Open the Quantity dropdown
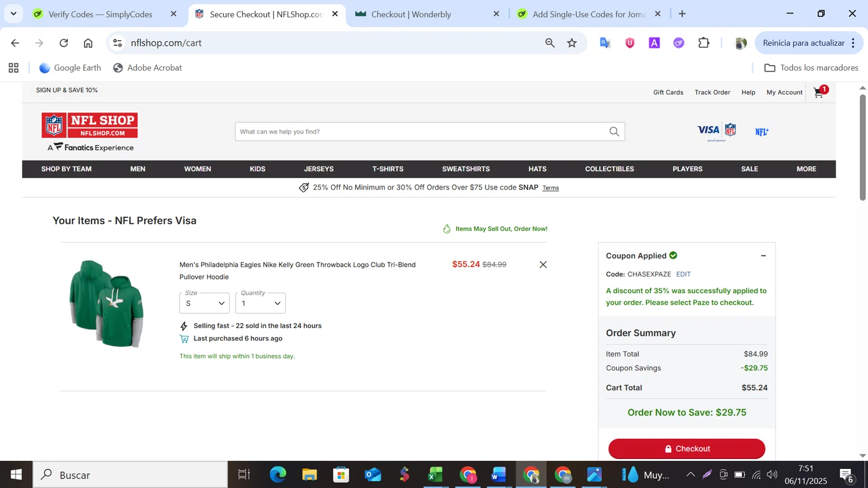This screenshot has width=868, height=488. click(260, 303)
